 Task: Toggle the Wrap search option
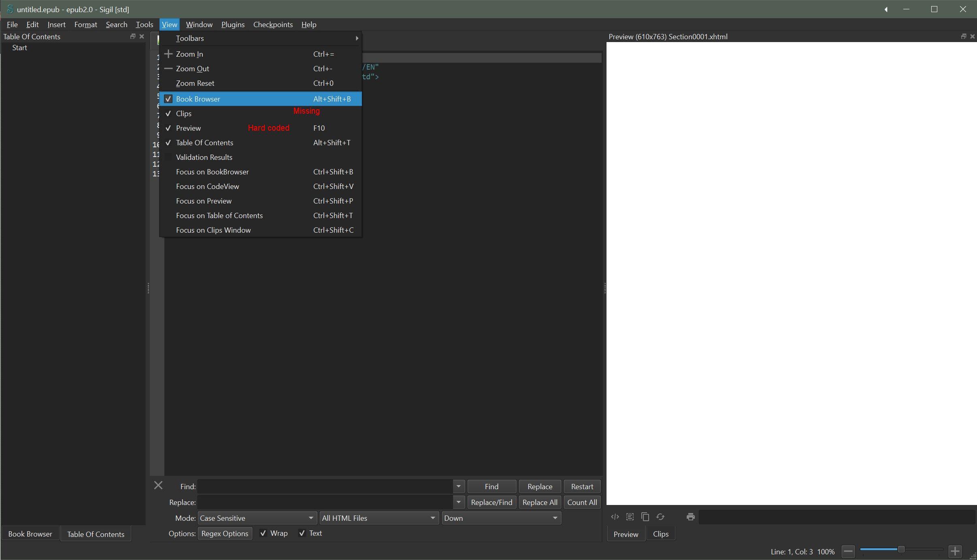pyautogui.click(x=263, y=533)
